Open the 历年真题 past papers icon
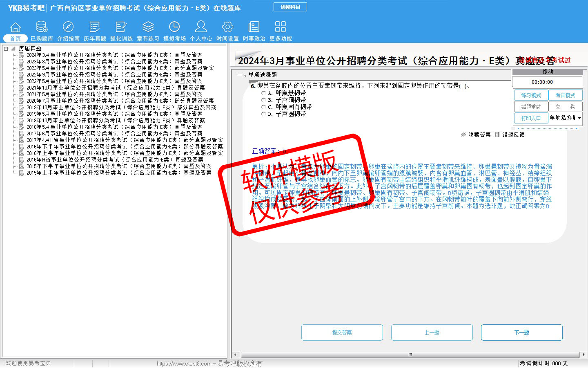This screenshot has width=588, height=368. pos(95,27)
